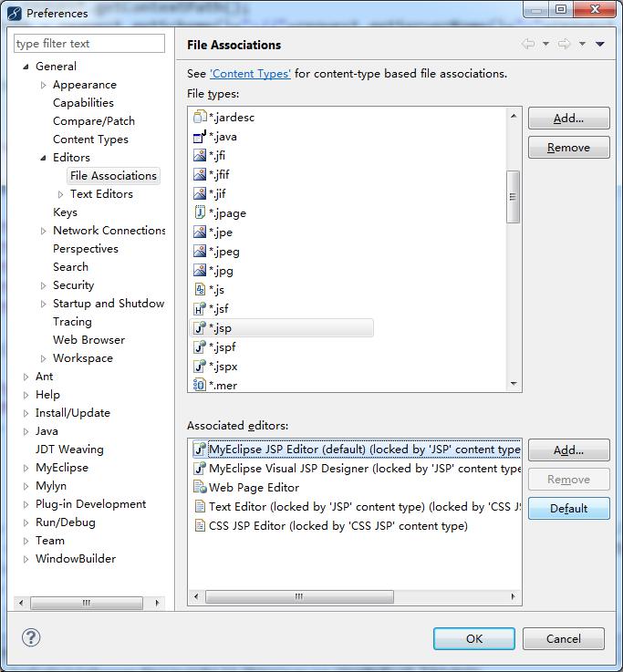Viewport: 623px width, 672px height.
Task: Select the *.js file type icon
Action: coord(200,289)
